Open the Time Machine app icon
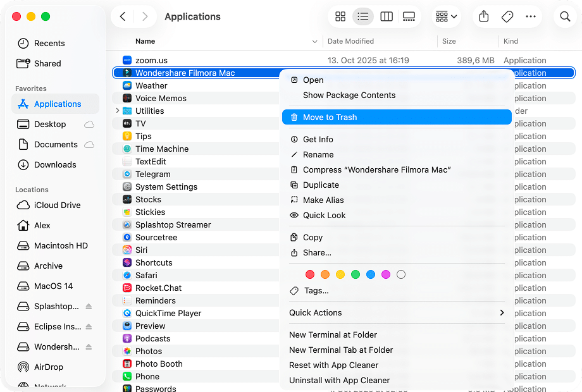The image size is (582, 392). click(128, 149)
